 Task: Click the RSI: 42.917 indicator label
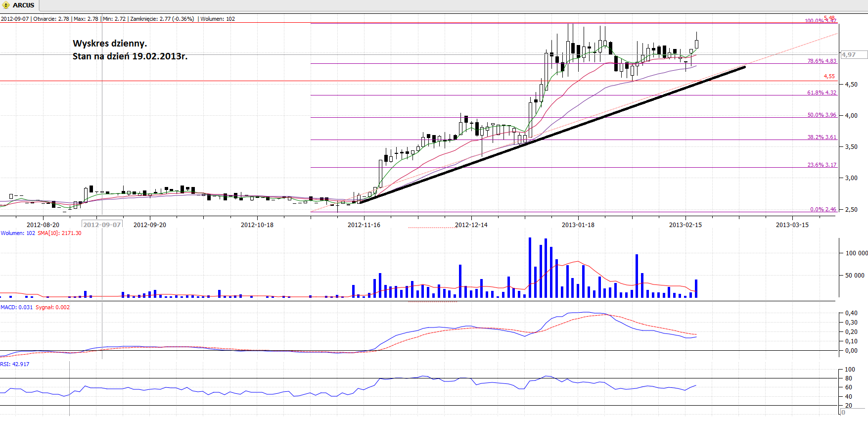coord(15,364)
